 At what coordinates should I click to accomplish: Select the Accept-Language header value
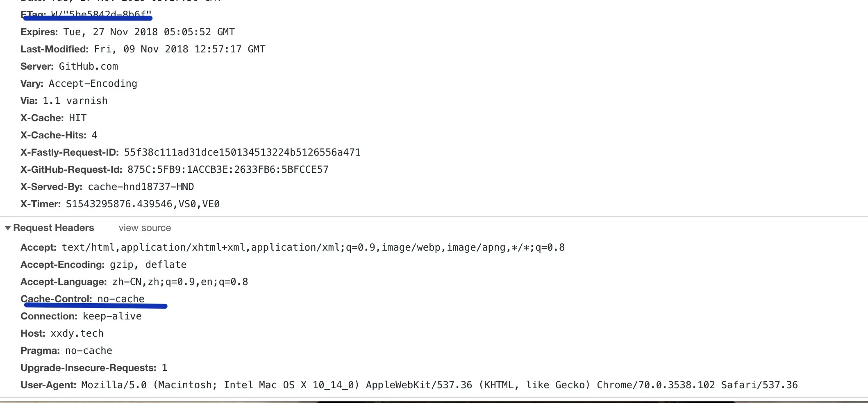(x=180, y=282)
